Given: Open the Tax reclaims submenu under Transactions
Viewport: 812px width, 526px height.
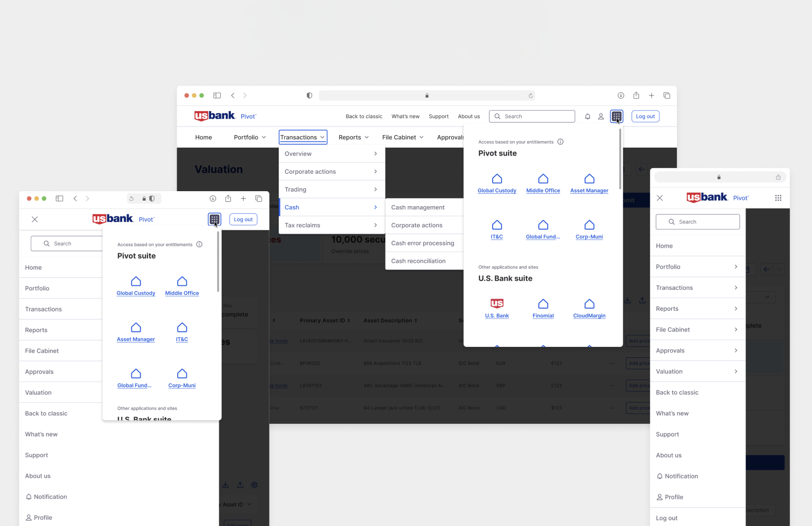Looking at the screenshot, I should [331, 225].
